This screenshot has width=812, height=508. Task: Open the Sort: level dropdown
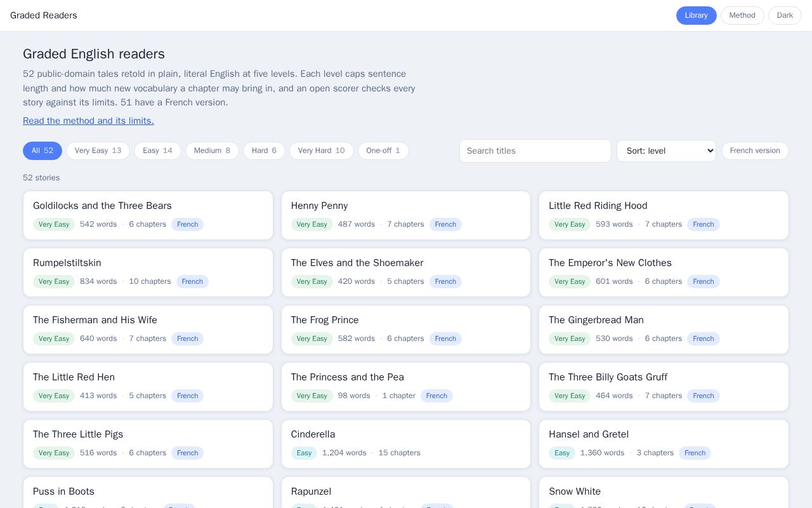coord(666,150)
